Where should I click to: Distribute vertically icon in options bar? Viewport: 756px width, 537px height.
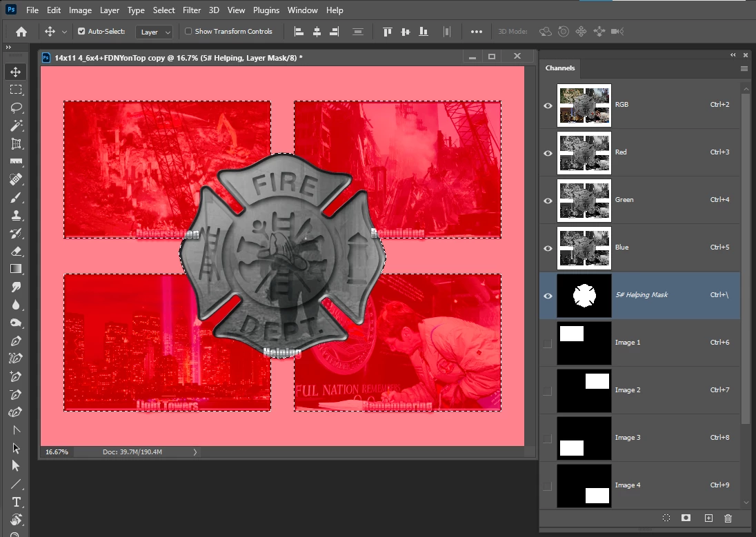coord(358,32)
